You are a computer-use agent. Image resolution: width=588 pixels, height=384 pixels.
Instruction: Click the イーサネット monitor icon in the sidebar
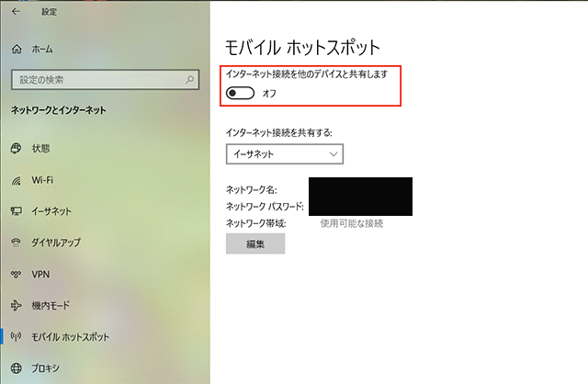[16, 211]
